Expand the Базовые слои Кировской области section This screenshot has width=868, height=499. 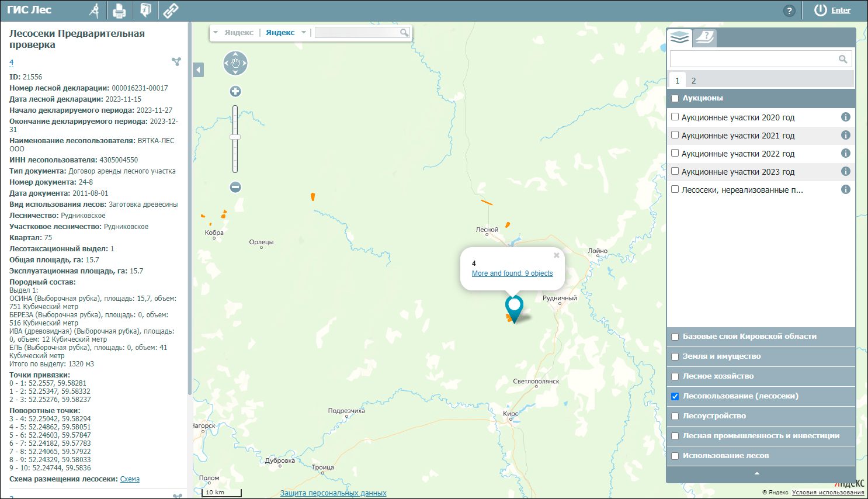(x=761, y=337)
